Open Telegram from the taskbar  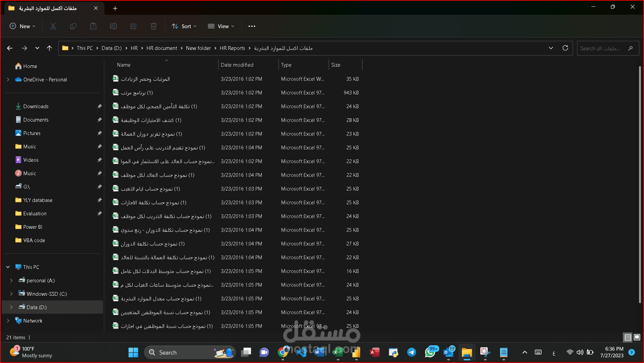pos(412,352)
